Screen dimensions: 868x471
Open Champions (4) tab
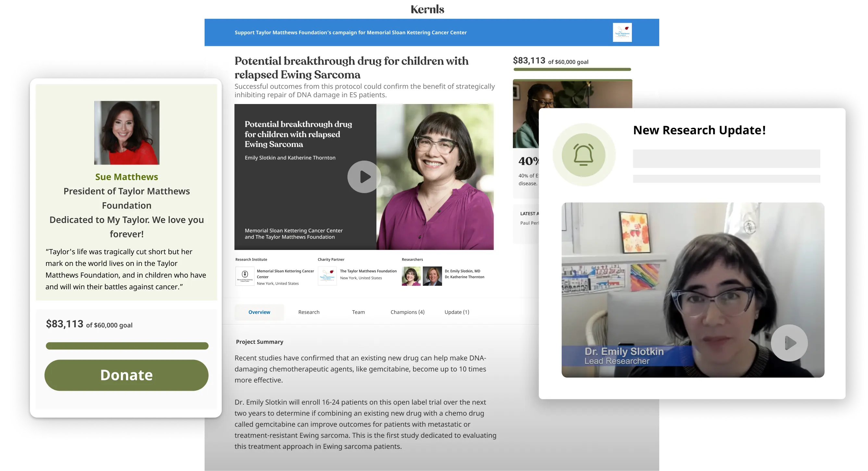point(408,312)
